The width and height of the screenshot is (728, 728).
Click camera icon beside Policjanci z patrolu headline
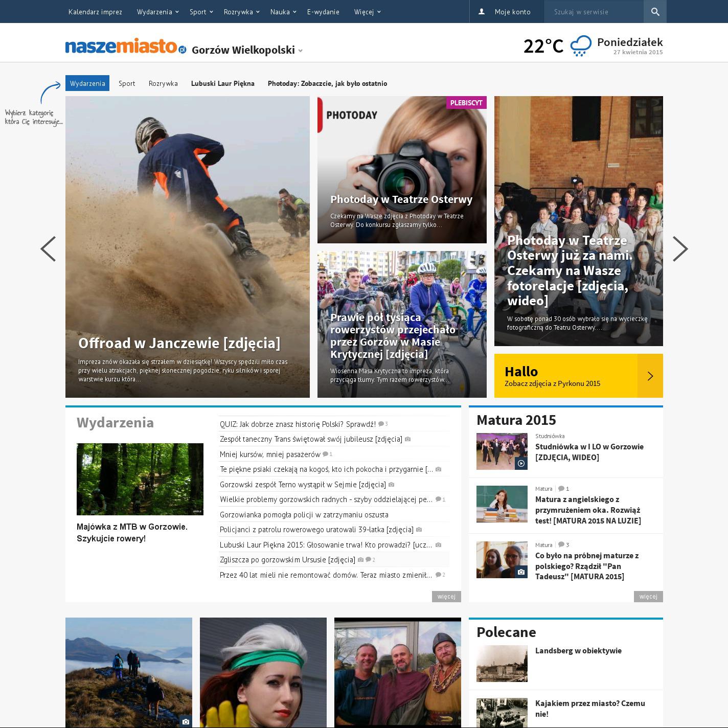[x=419, y=530]
